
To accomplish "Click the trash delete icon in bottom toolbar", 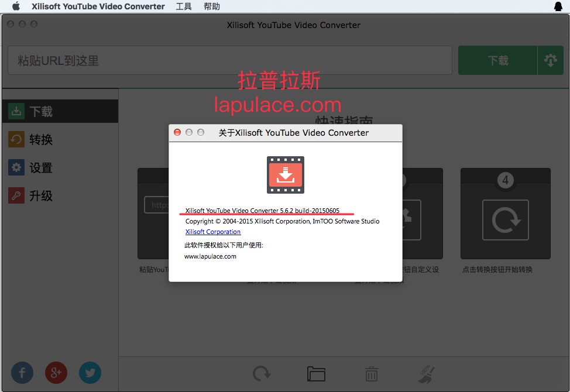I will [371, 374].
